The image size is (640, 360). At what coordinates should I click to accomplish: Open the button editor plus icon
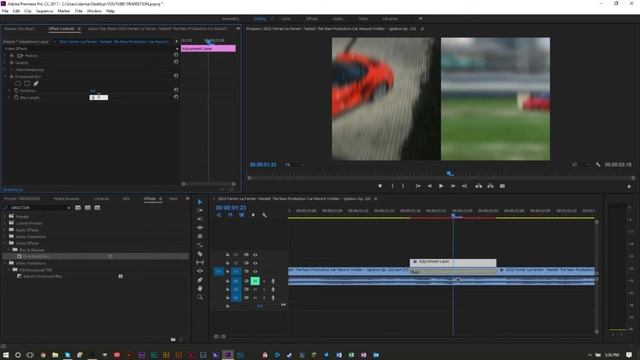(629, 186)
